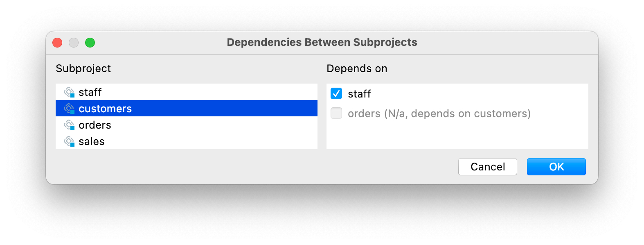Click the staff label in Depends on
The width and height of the screenshot is (644, 245).
tap(359, 94)
